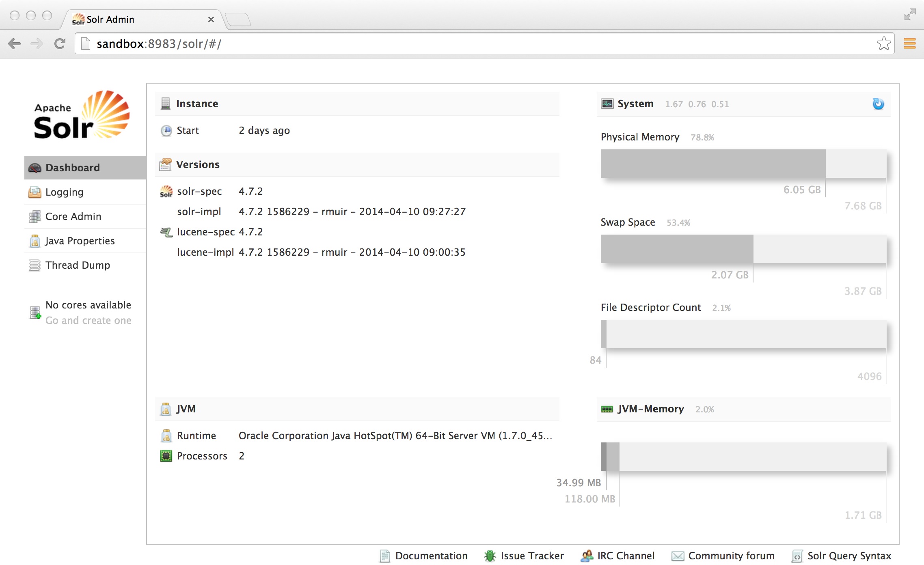Visit the Issue Tracker link
Screen dimensions: 924x565
(531, 556)
